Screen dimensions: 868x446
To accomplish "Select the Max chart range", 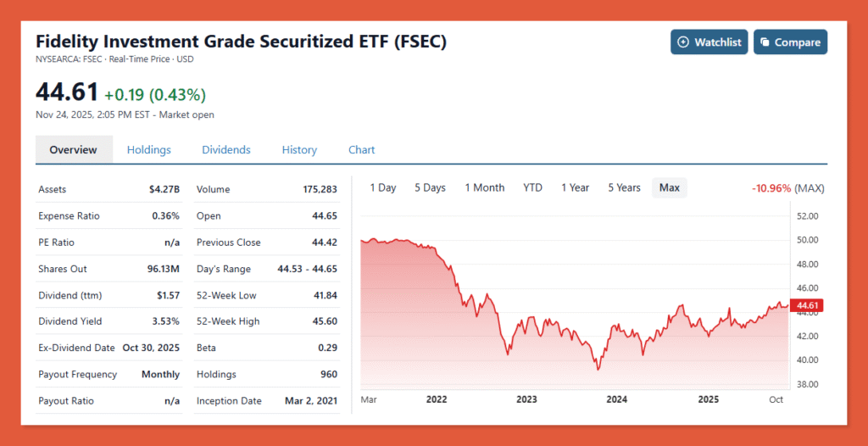I will tap(670, 188).
